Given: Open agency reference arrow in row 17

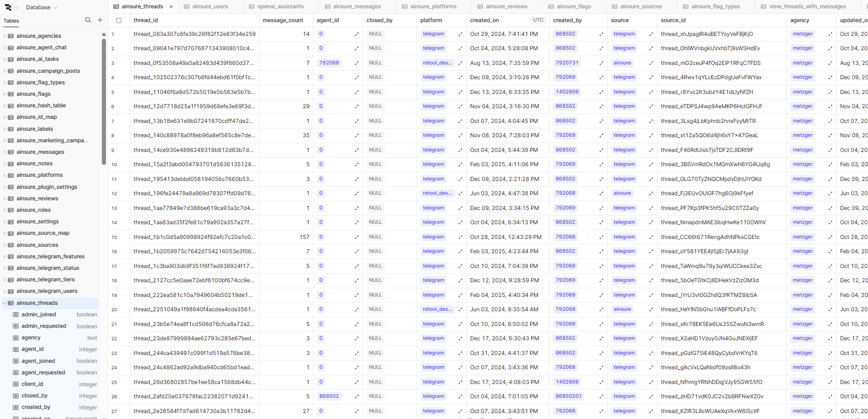Looking at the screenshot, I should (830, 266).
